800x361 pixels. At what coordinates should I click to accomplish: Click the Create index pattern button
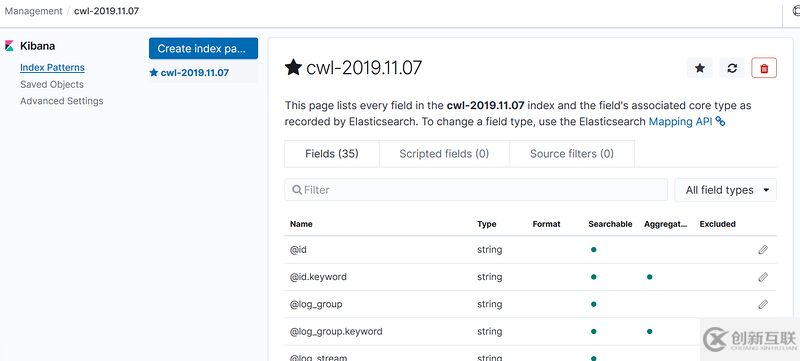click(204, 48)
